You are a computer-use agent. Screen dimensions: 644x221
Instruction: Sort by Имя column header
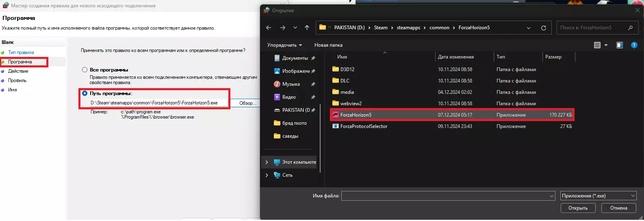(342, 57)
